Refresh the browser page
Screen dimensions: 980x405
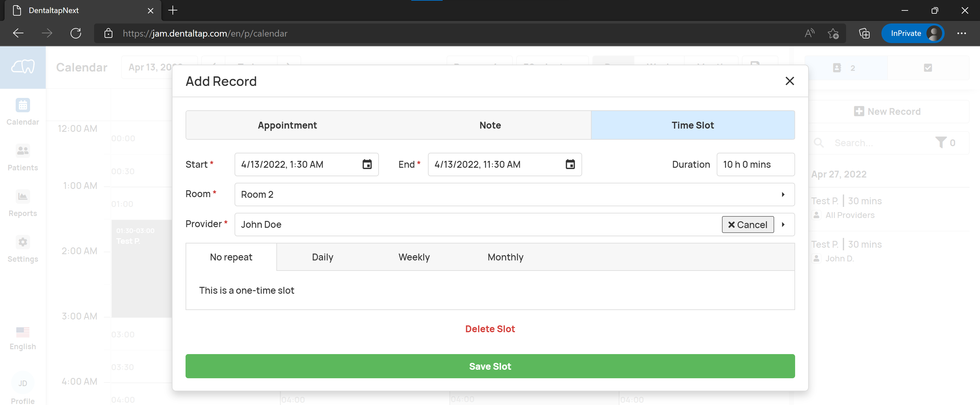[x=76, y=33]
